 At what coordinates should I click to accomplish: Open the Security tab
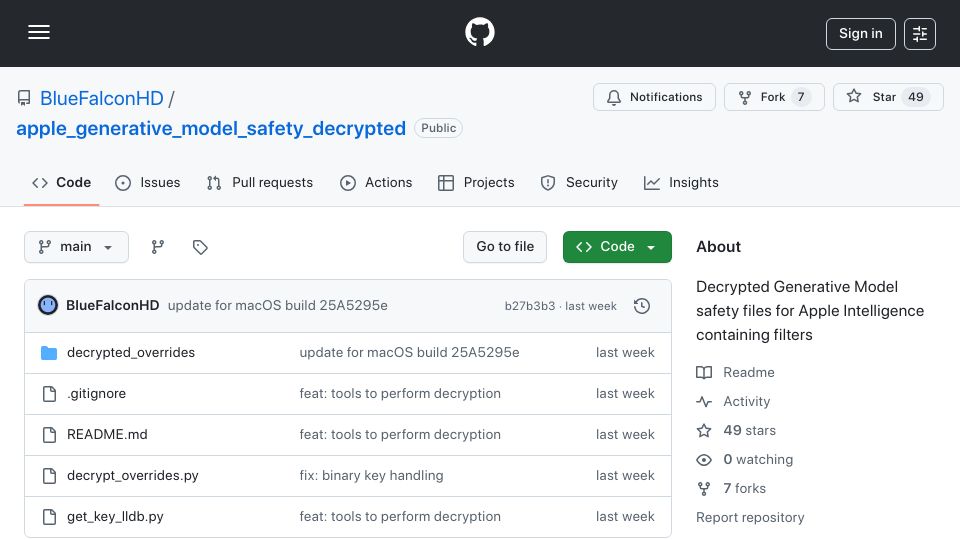(x=579, y=182)
